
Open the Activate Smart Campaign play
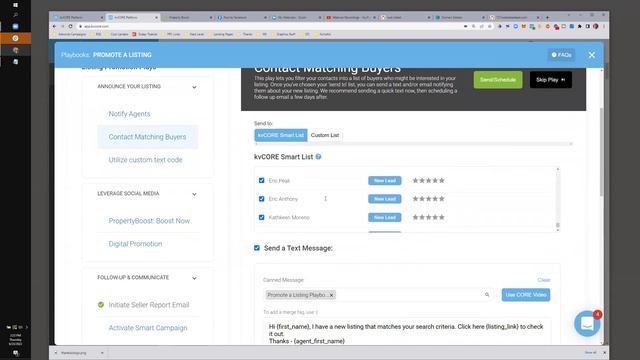click(148, 328)
